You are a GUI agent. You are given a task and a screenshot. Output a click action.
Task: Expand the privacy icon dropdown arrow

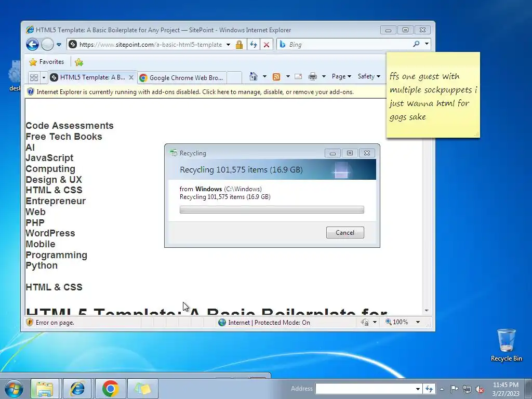pyautogui.click(x=375, y=322)
